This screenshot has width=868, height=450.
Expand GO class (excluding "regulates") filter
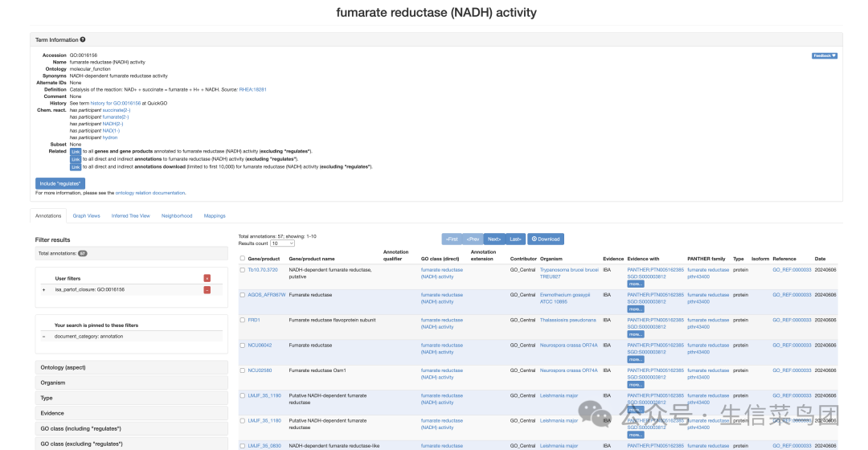click(132, 444)
